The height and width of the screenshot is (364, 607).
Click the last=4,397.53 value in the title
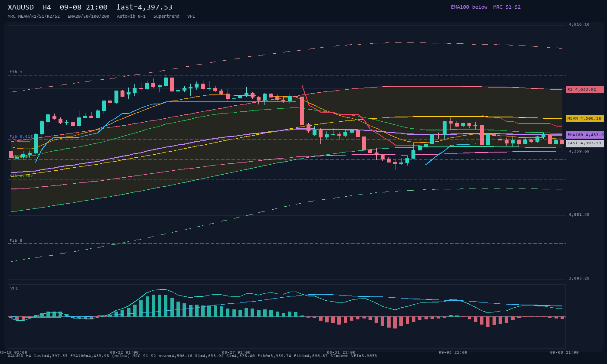point(144,7)
